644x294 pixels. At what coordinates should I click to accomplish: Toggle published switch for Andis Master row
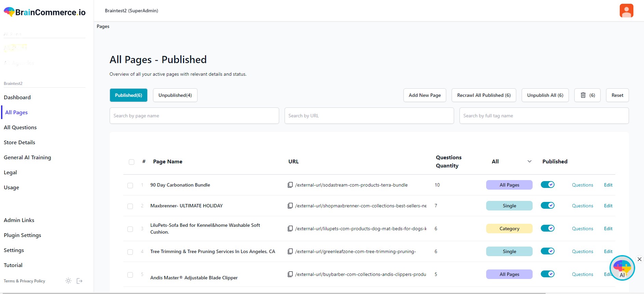pyautogui.click(x=547, y=274)
